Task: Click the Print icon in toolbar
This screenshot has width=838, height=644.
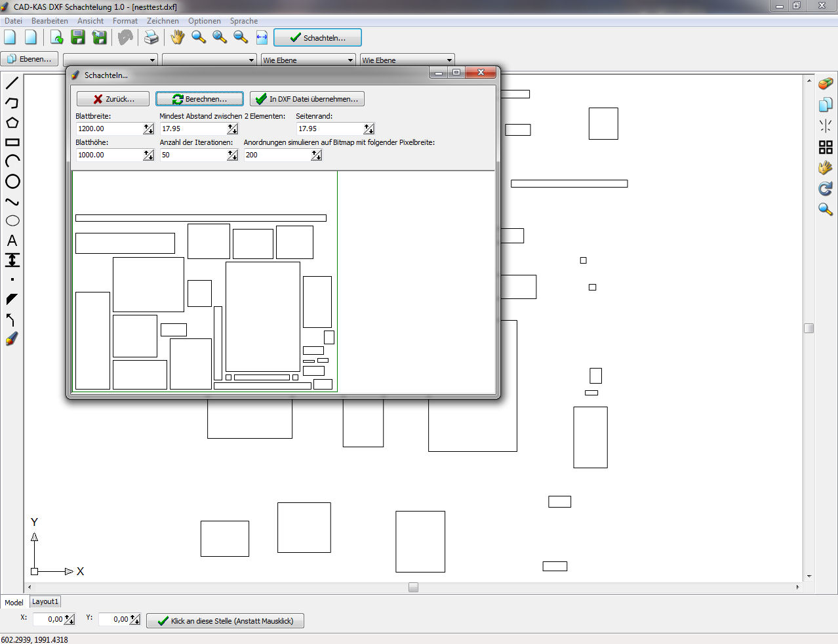Action: [151, 37]
